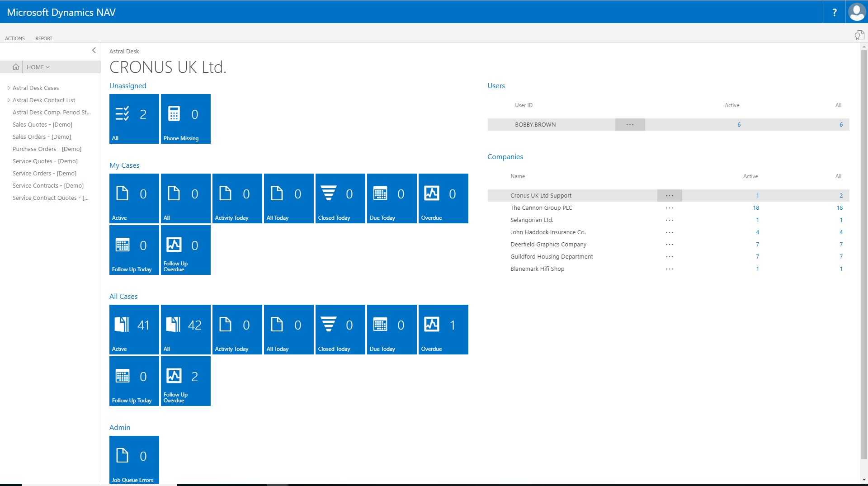Open the All Cases Follow Up Overdue tile
This screenshot has width=868, height=486.
click(186, 381)
